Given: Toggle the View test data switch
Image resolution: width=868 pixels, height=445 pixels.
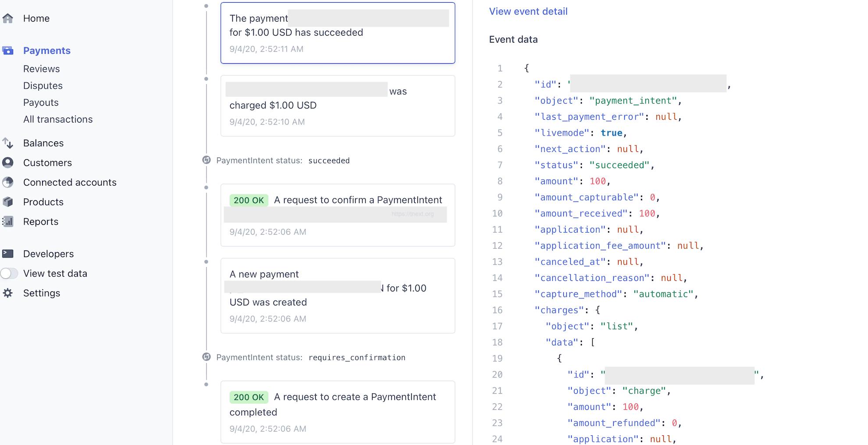Looking at the screenshot, I should [9, 273].
